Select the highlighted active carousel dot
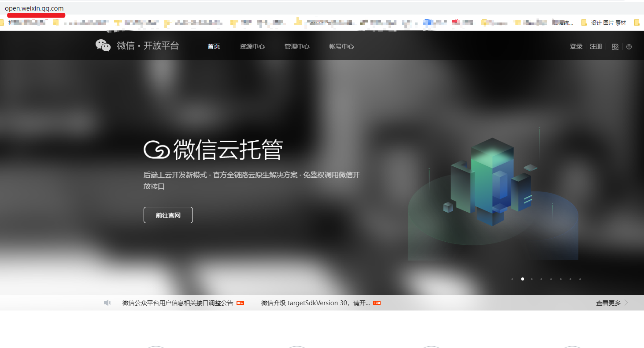This screenshot has height=348, width=644. pos(522,279)
